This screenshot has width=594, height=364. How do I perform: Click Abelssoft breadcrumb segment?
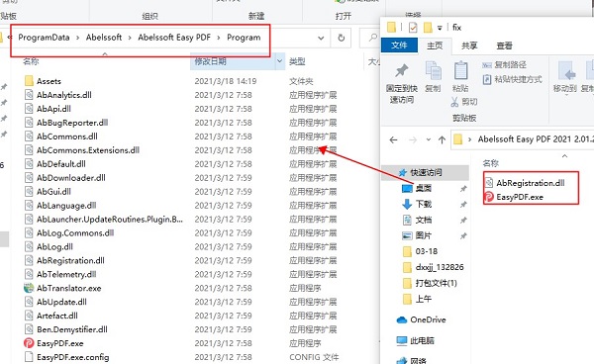pyautogui.click(x=104, y=38)
